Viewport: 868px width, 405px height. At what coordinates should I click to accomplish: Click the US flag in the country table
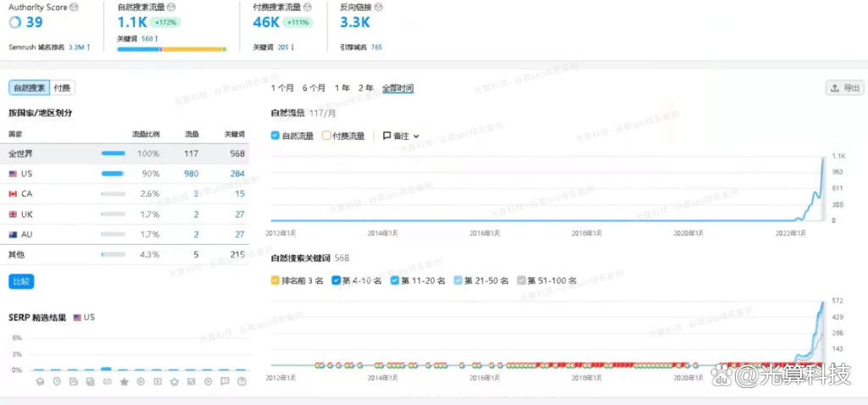[13, 174]
